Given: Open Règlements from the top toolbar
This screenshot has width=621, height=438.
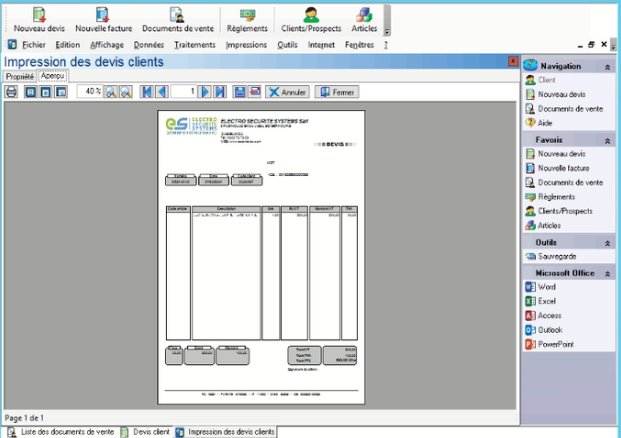Looking at the screenshot, I should coord(246,19).
